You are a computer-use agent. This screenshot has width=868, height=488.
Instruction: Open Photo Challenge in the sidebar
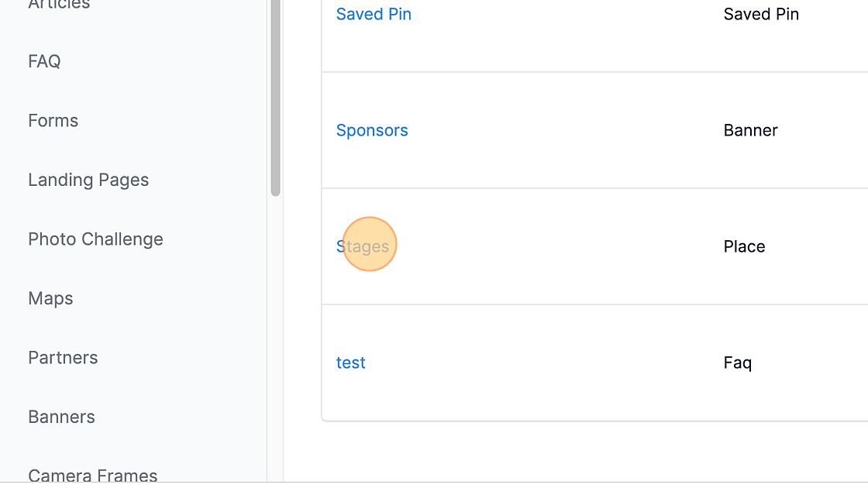[95, 239]
